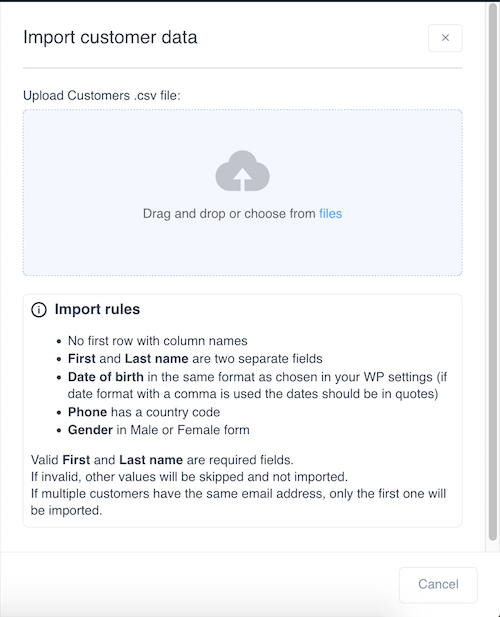Click the 'If invalid, other values will be skipped' line
500x617 pixels.
click(189, 477)
